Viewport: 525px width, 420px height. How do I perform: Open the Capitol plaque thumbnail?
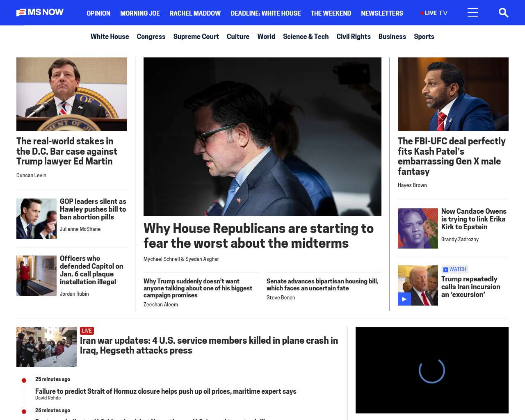point(37,276)
